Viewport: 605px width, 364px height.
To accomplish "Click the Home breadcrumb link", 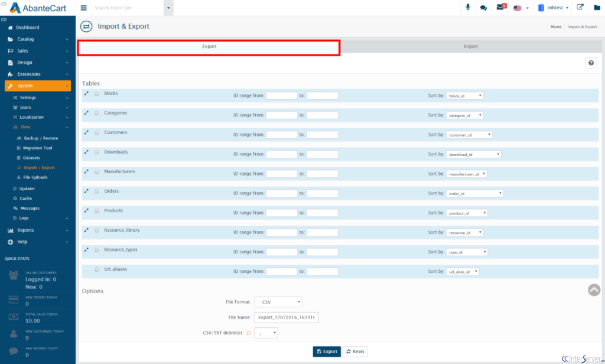I will [x=555, y=27].
